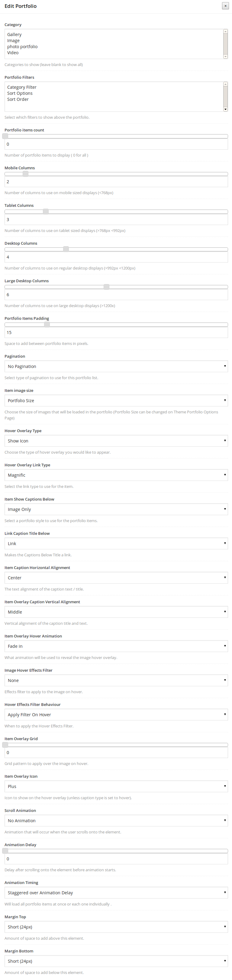Open Item Overlay Hover Animation dropdown
232x980 pixels.
(x=116, y=646)
